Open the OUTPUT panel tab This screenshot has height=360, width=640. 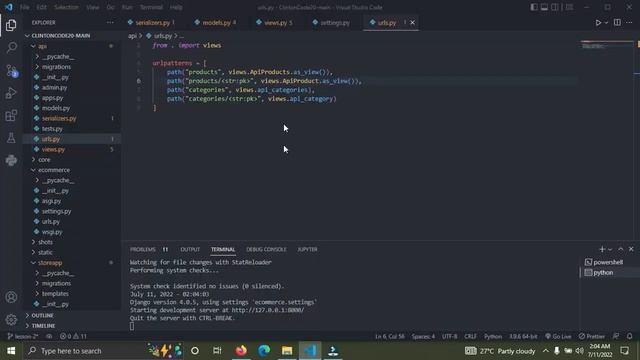pyautogui.click(x=190, y=249)
